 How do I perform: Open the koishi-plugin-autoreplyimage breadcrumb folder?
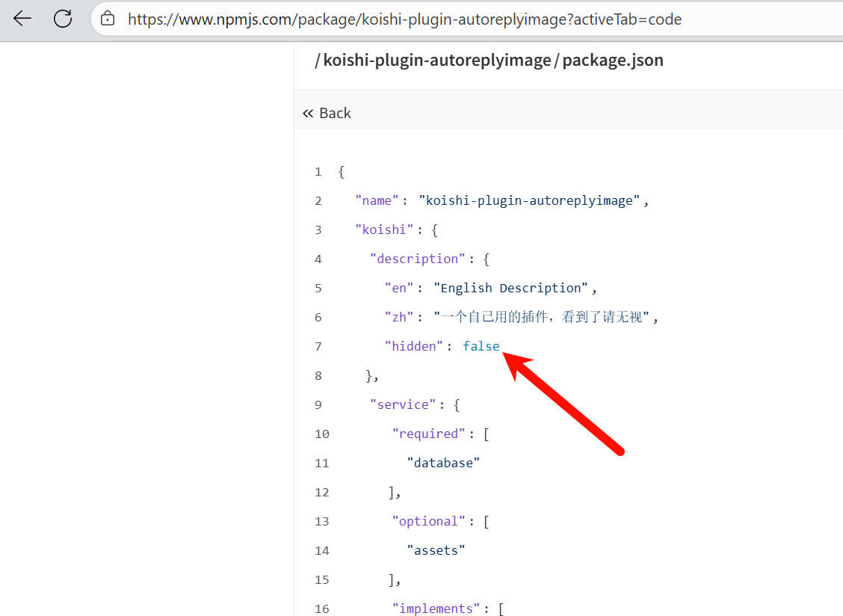(436, 61)
